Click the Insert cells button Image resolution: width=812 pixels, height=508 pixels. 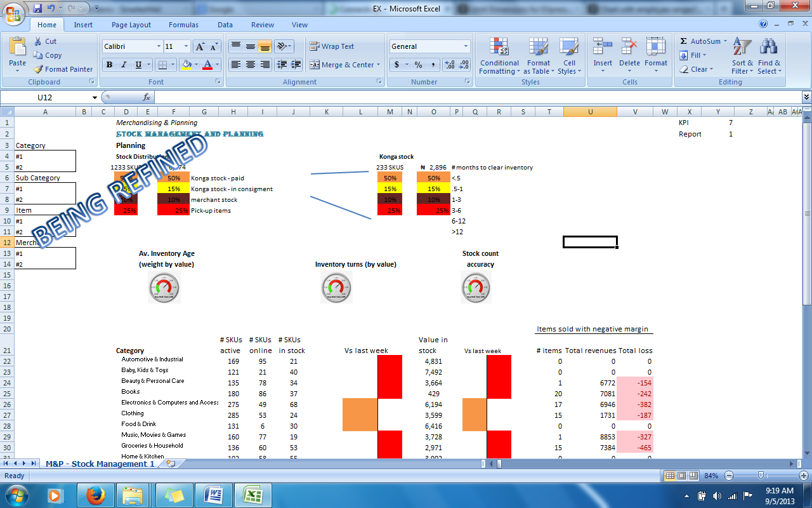click(603, 56)
